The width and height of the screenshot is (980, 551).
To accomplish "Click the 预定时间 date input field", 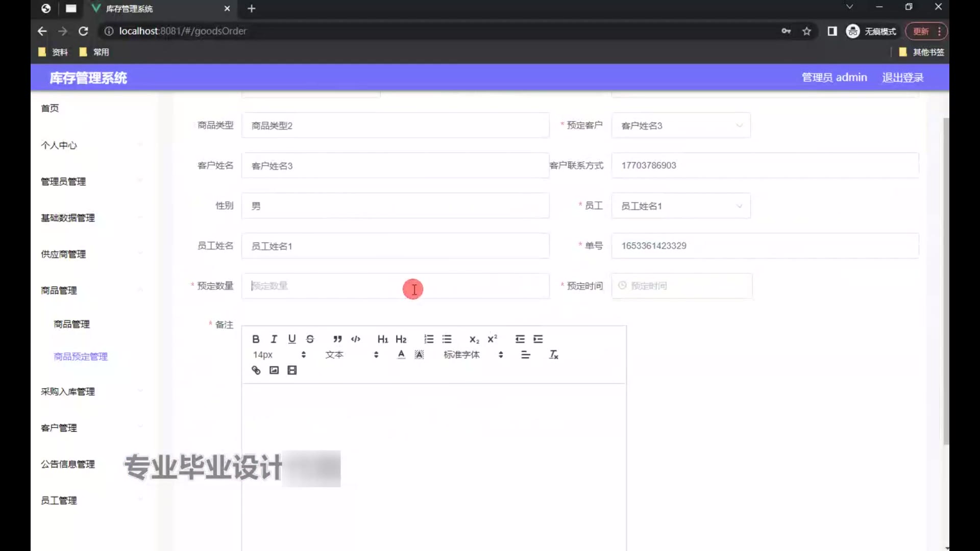I will click(682, 286).
